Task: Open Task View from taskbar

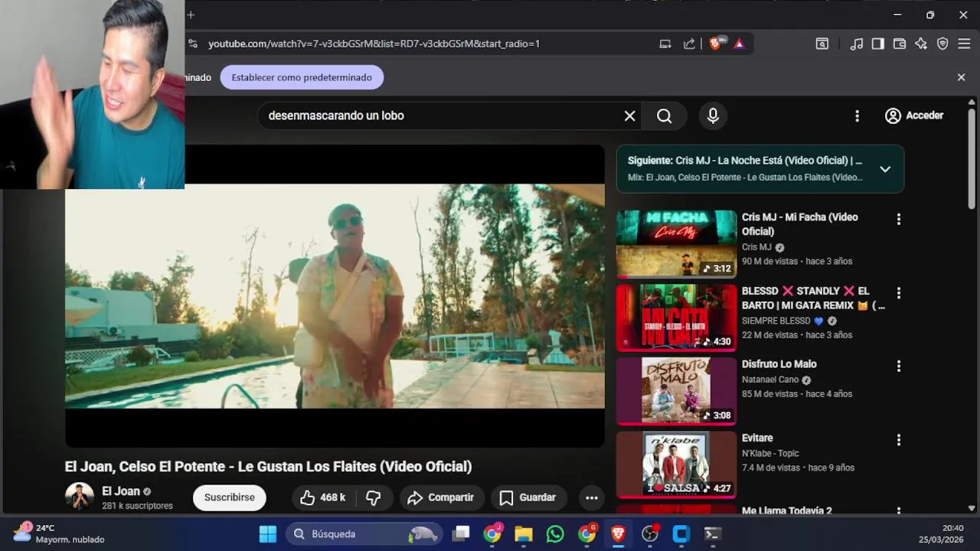Action: pos(461,534)
